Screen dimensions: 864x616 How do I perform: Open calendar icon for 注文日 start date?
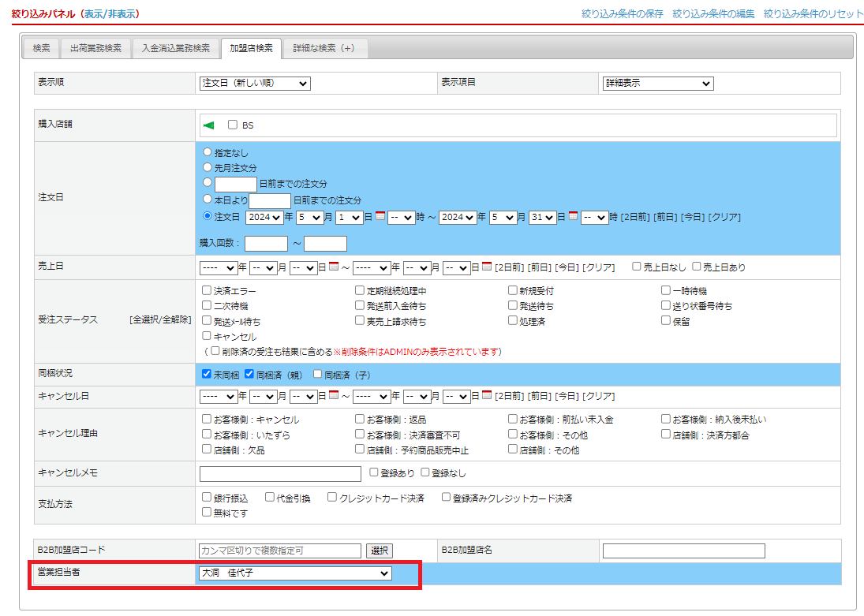(x=380, y=217)
